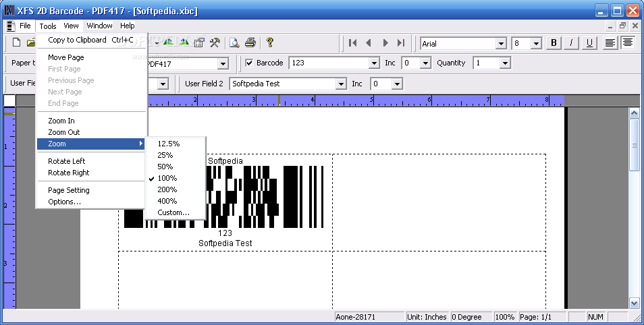This screenshot has width=644, height=325.
Task: Go to previous page arrow icon
Action: (x=369, y=42)
